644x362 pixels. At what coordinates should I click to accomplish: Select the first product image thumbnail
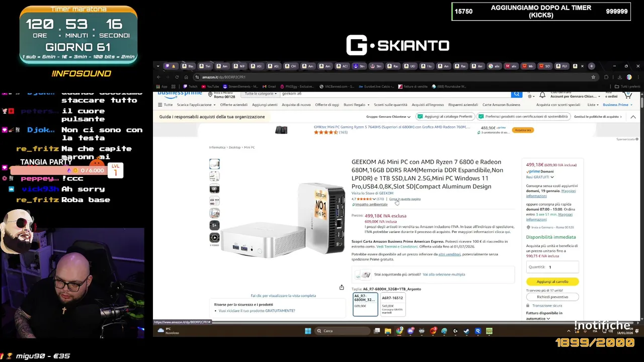click(214, 164)
